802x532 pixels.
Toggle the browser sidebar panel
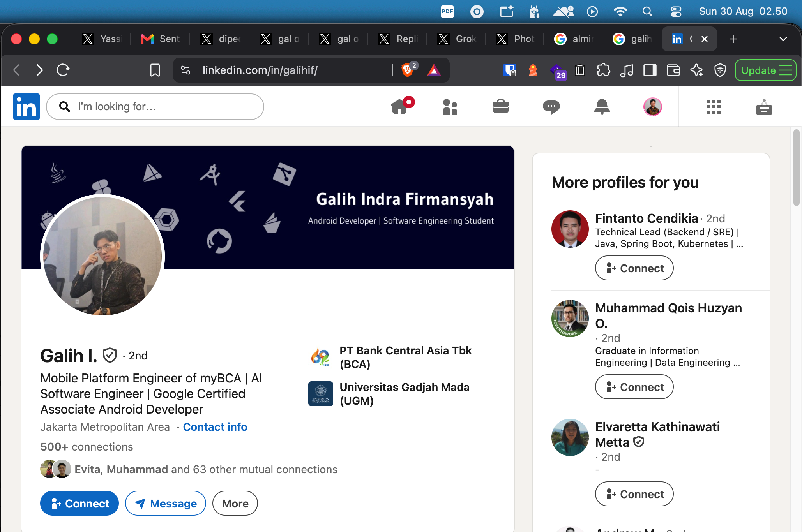pos(650,70)
